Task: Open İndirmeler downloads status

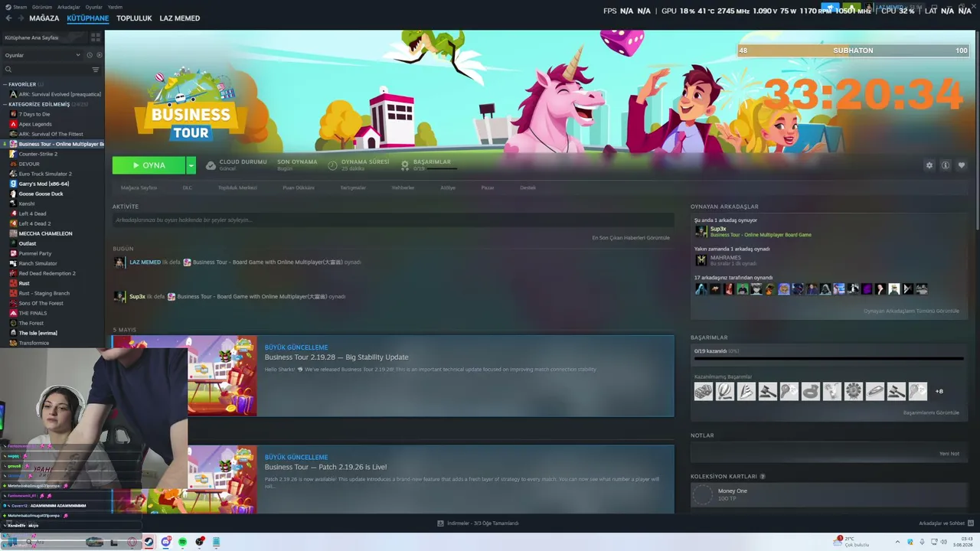Action: 478,523
